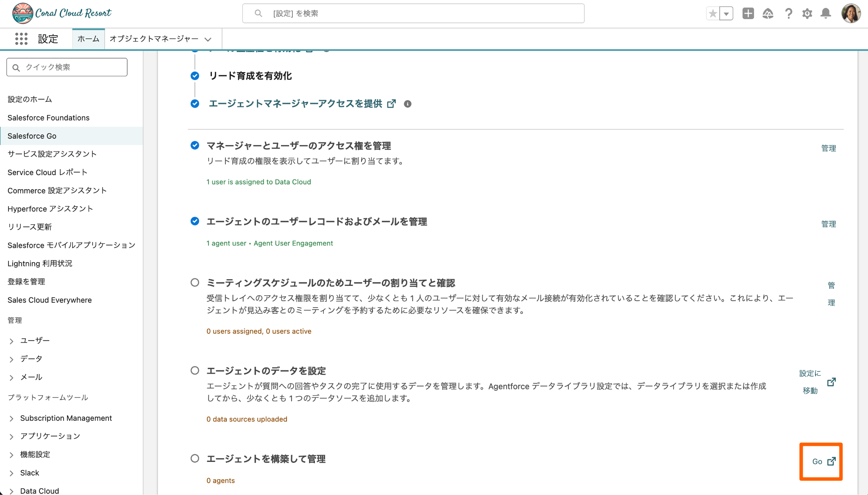Open the help question mark icon
The image size is (868, 495).
pos(788,14)
